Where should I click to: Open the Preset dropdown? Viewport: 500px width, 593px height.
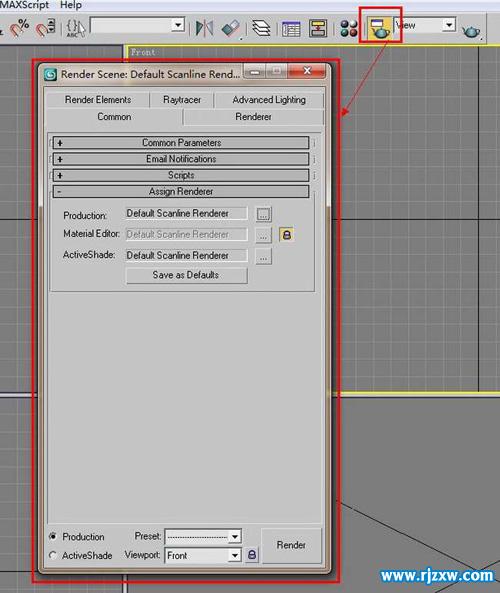(203, 536)
